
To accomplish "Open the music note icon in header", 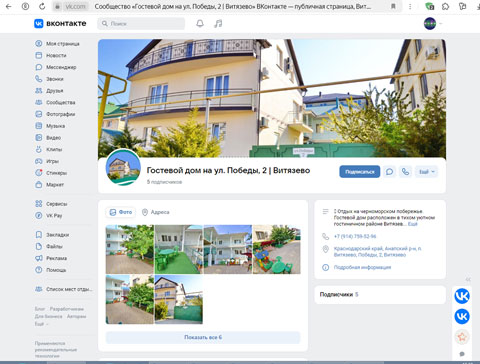I will pyautogui.click(x=218, y=24).
